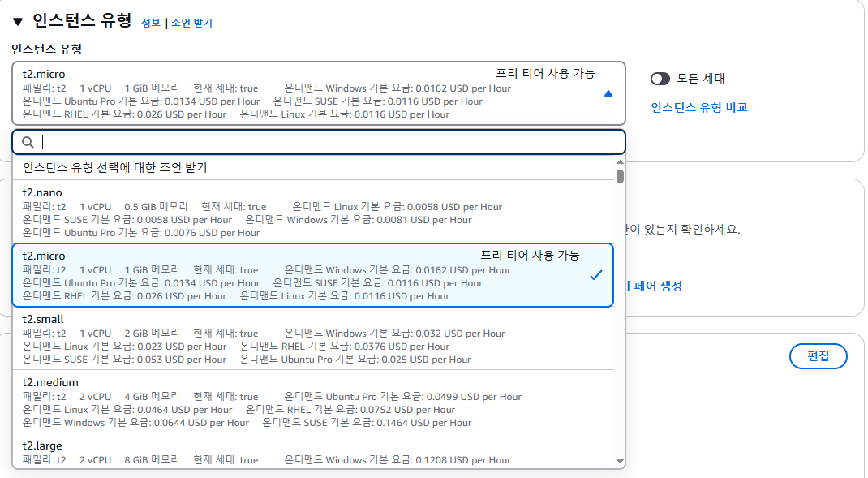This screenshot has height=478, width=868.
Task: Click the selected t2.micro combo box
Action: tap(319, 93)
